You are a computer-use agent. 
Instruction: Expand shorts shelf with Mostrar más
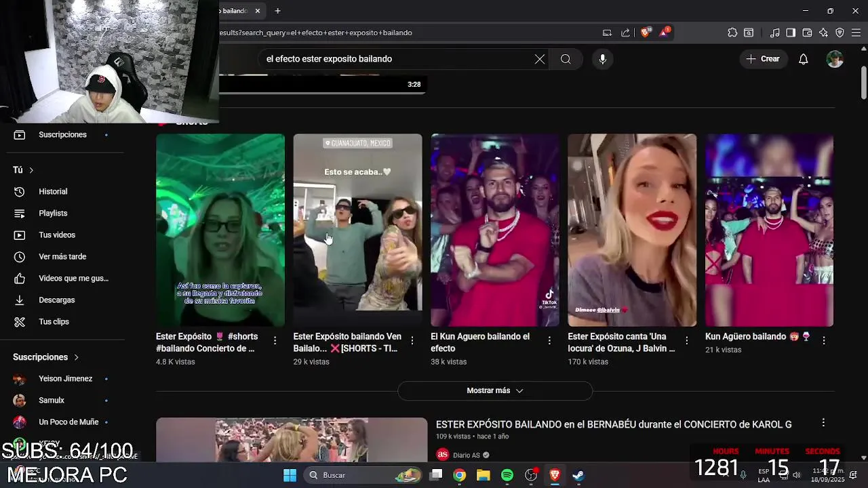pyautogui.click(x=495, y=390)
